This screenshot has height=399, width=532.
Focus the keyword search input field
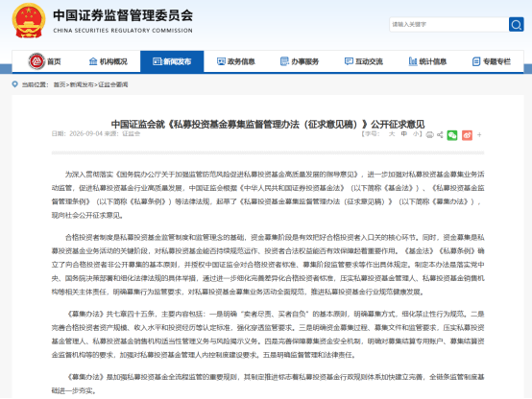click(448, 24)
